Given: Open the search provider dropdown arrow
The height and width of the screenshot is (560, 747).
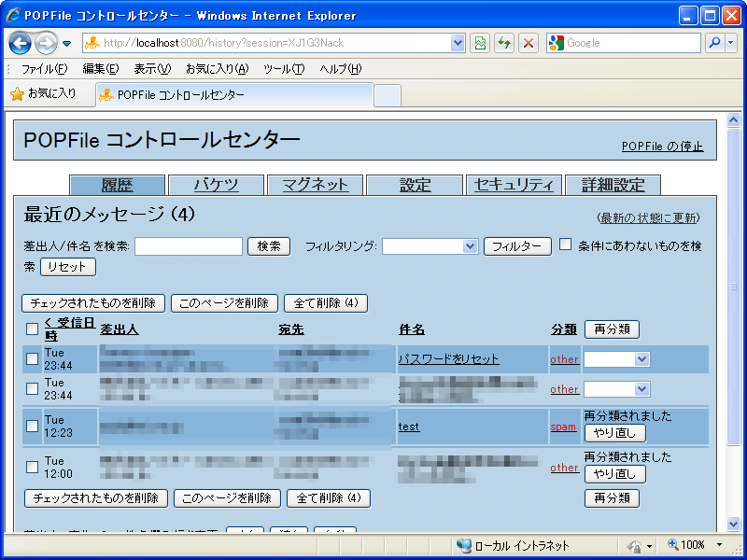Looking at the screenshot, I should pos(731,43).
